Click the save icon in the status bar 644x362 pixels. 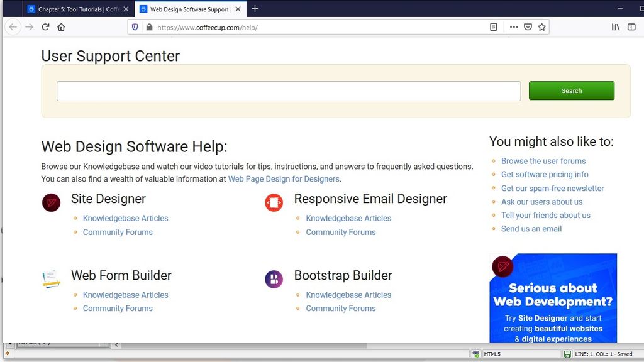tap(568, 353)
